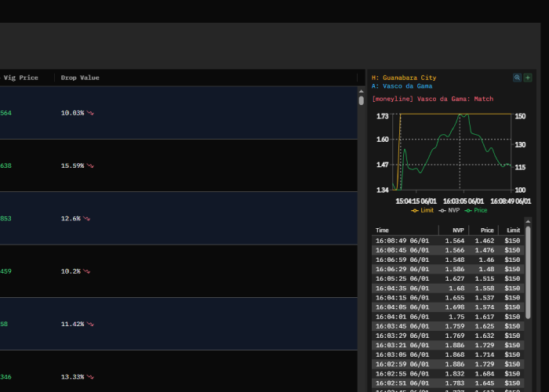Click the Time column header in history table
Screen dimensions: 549x392
point(382,230)
